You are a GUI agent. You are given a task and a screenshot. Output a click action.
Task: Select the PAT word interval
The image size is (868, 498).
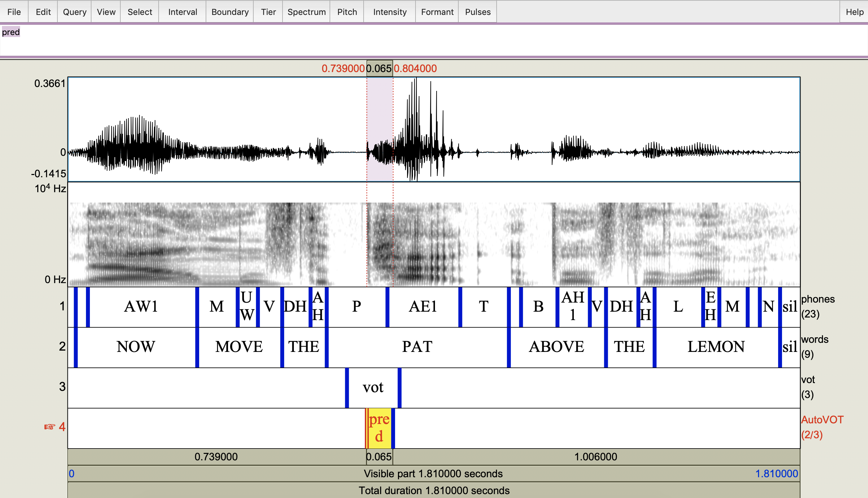point(417,347)
